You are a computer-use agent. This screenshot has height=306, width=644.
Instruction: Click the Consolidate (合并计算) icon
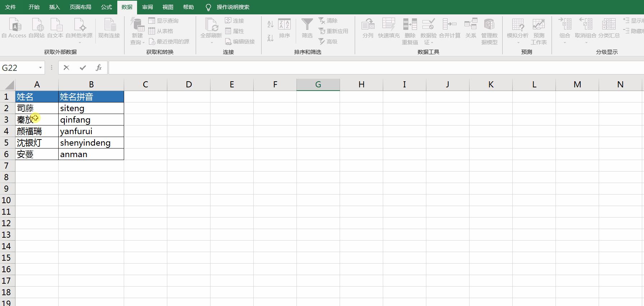[x=449, y=25]
